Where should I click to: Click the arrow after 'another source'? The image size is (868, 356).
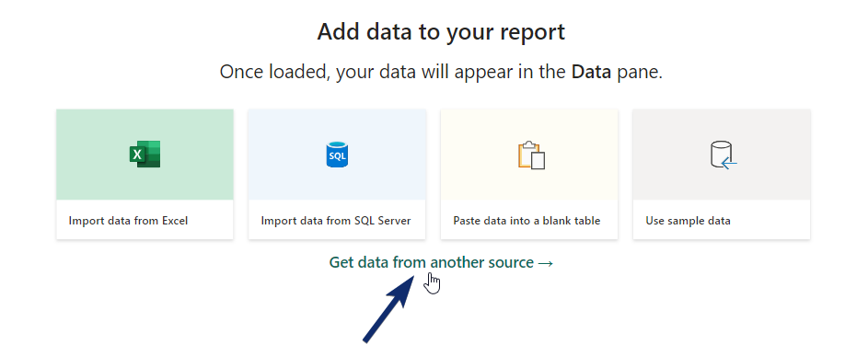point(545,263)
